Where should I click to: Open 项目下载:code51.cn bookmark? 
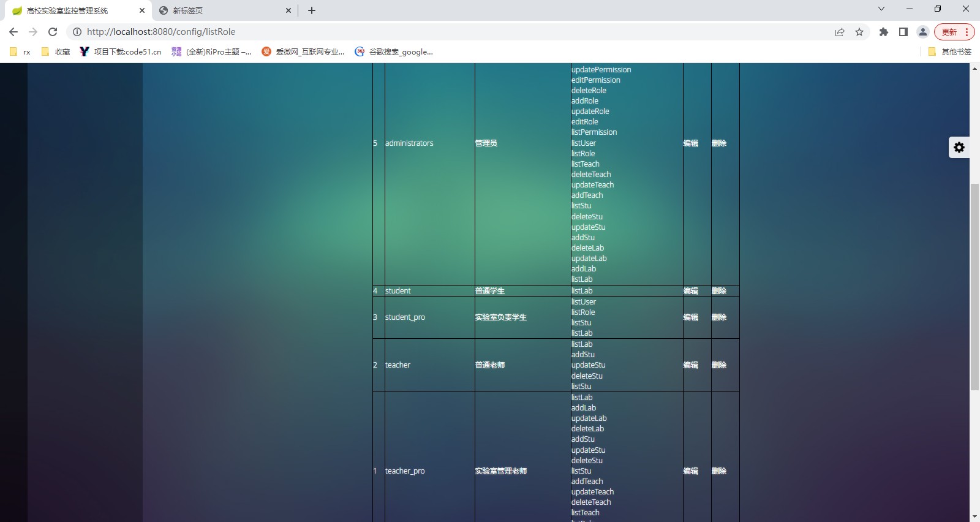[x=121, y=52]
